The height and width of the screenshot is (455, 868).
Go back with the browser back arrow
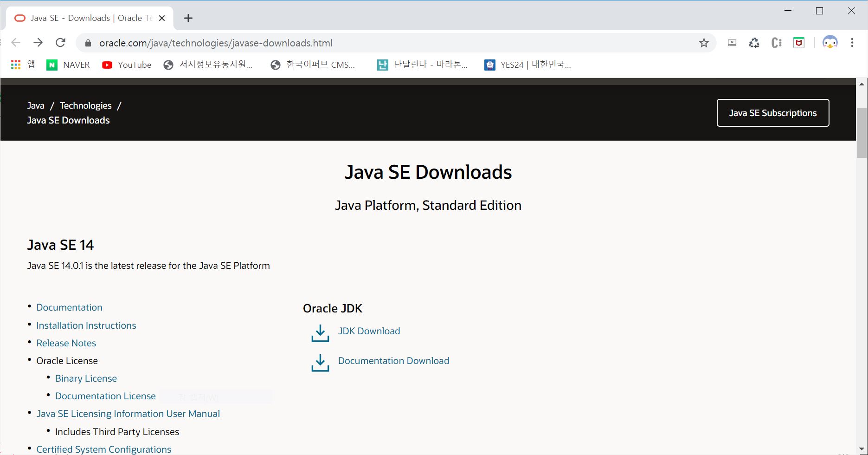click(x=16, y=43)
